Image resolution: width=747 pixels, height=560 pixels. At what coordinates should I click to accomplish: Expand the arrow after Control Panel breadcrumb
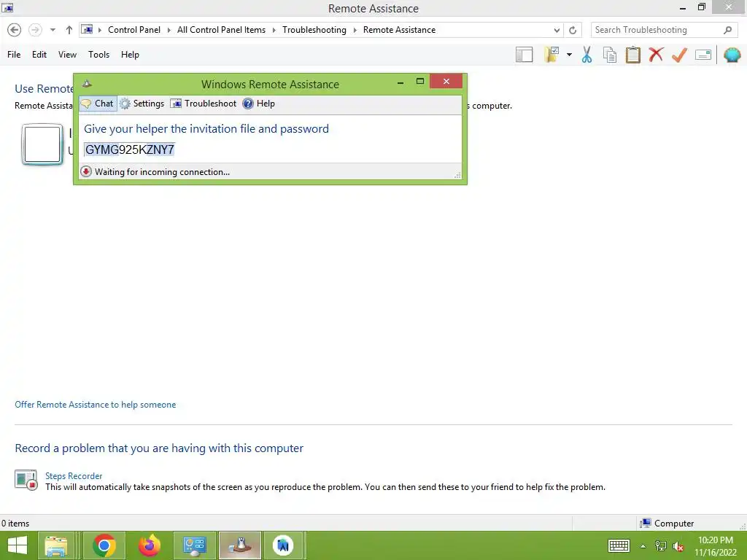click(x=169, y=30)
